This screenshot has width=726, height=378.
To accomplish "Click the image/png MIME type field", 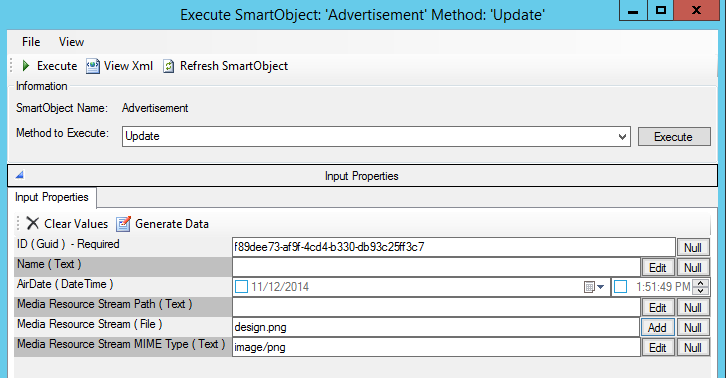I will [x=436, y=347].
